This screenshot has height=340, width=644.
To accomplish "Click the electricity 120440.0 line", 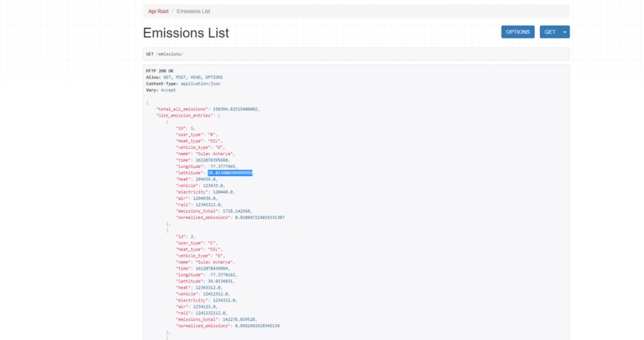I will (205, 192).
